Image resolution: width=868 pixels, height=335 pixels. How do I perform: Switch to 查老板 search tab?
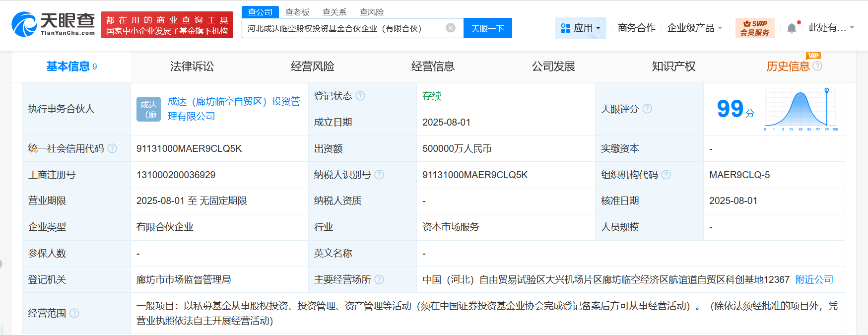tap(297, 12)
